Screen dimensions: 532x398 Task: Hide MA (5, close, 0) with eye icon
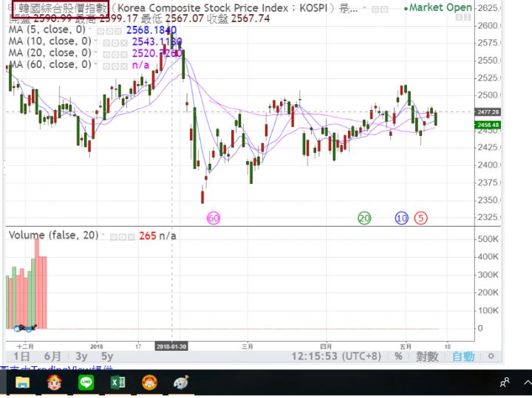coord(100,32)
